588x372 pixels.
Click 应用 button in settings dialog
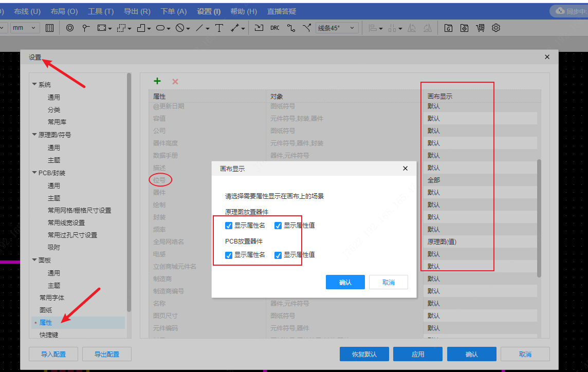(418, 354)
